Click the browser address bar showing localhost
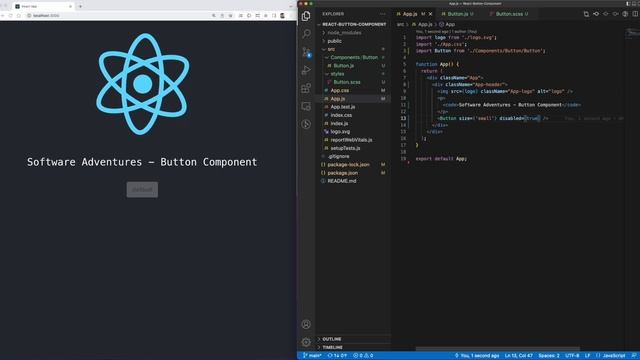Viewport: 640px width, 360px height. (118, 16)
